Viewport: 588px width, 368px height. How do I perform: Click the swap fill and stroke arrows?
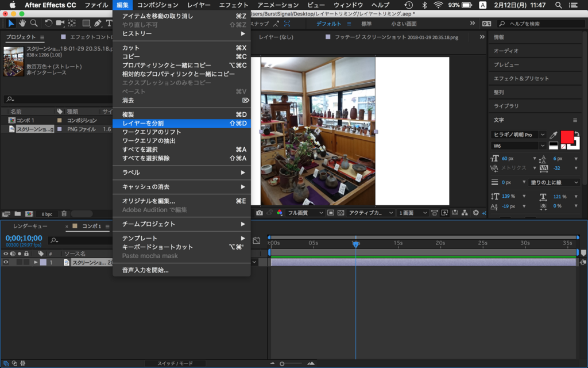[577, 133]
